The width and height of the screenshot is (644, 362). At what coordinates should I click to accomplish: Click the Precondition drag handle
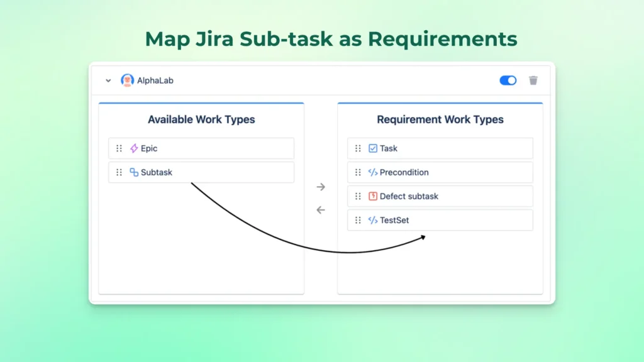(x=358, y=172)
